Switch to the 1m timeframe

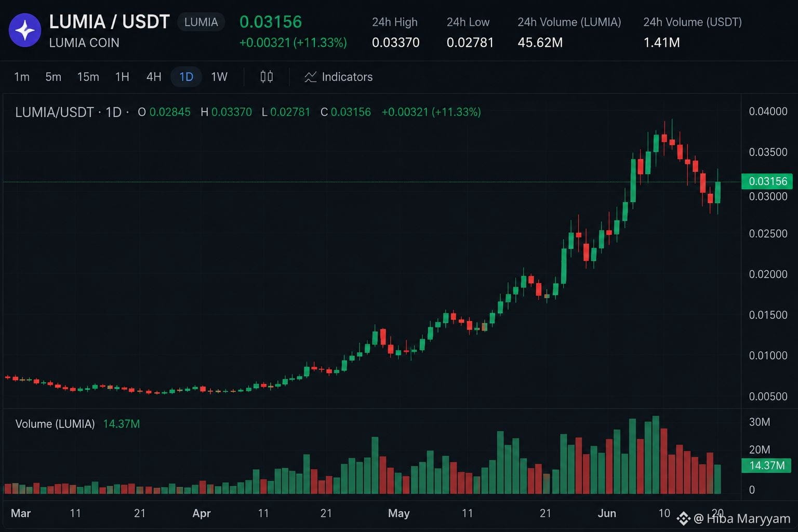coord(22,77)
